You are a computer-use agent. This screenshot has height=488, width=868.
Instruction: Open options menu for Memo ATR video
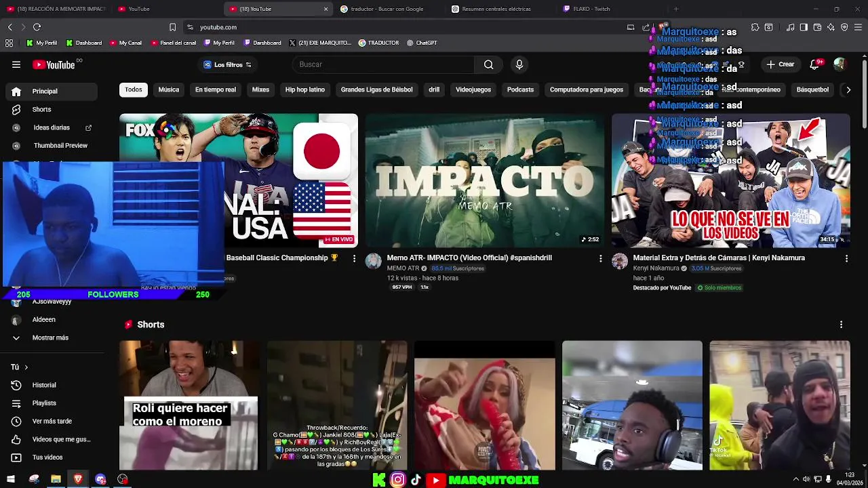[x=600, y=258]
